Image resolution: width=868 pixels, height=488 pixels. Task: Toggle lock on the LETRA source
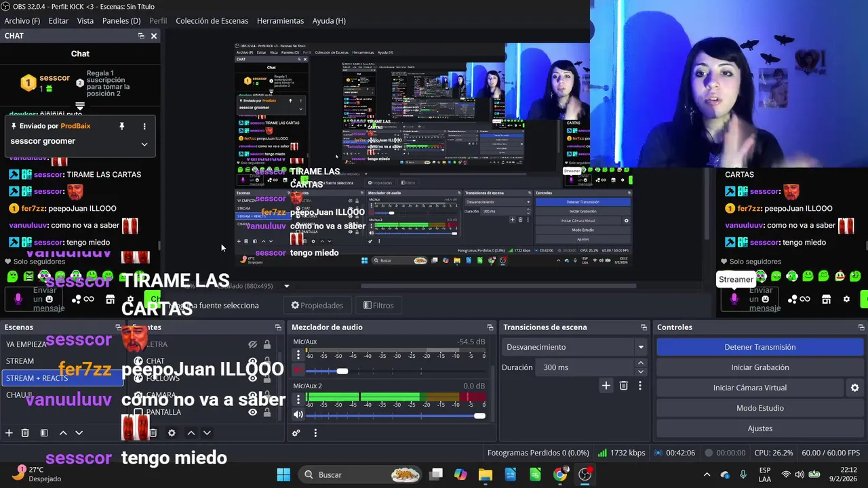(267, 344)
